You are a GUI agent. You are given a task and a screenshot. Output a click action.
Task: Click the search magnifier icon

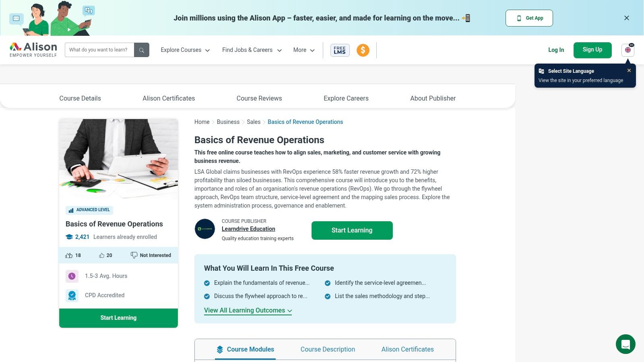(142, 50)
